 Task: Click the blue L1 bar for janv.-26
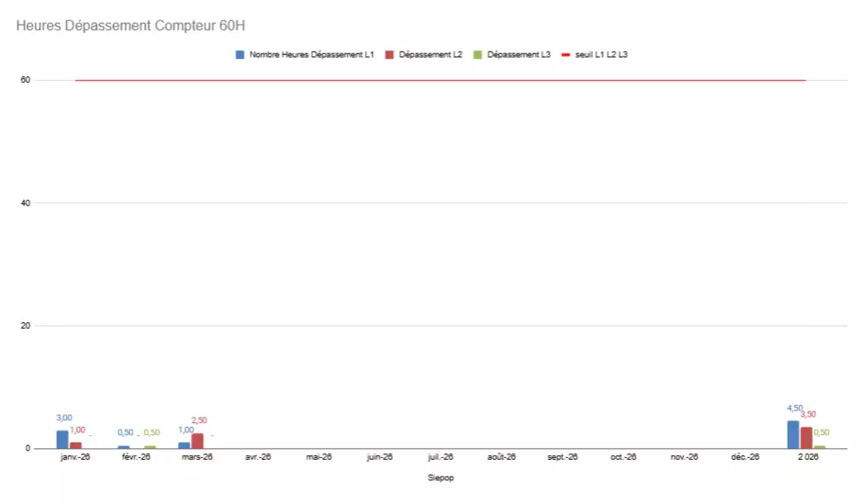(62, 439)
